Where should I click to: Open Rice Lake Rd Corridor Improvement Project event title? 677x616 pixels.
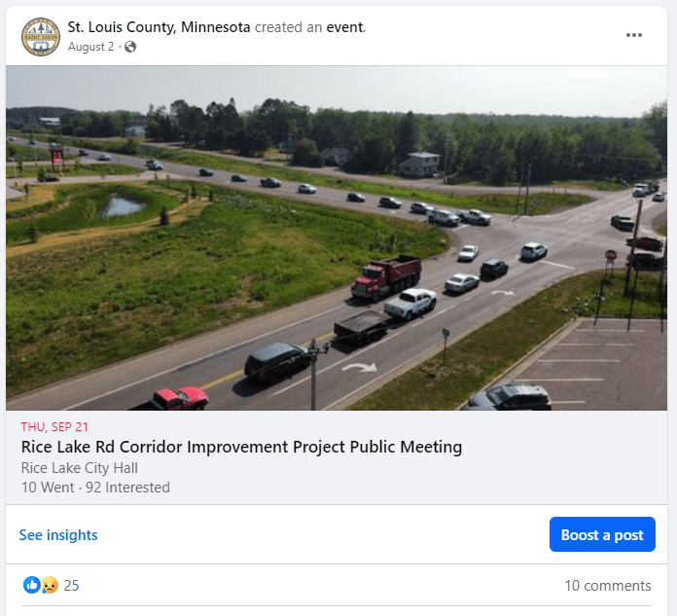(241, 447)
